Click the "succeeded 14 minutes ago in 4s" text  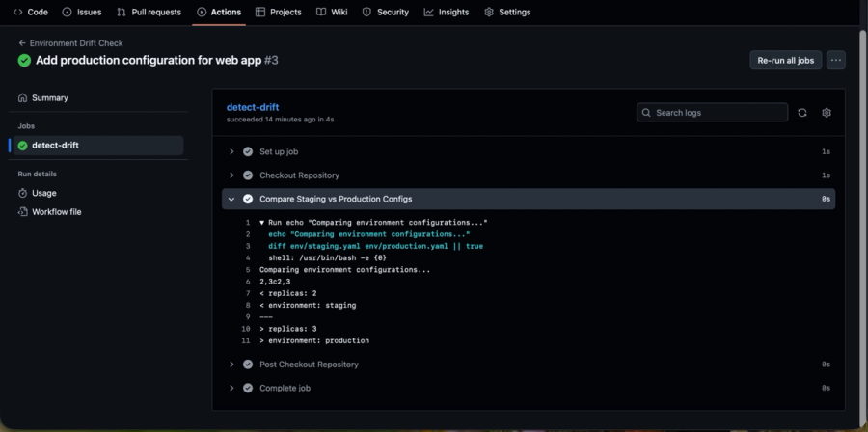tap(280, 120)
